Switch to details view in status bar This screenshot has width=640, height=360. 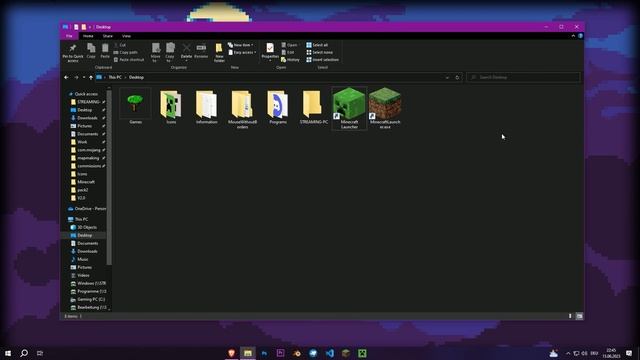pyautogui.click(x=570, y=316)
